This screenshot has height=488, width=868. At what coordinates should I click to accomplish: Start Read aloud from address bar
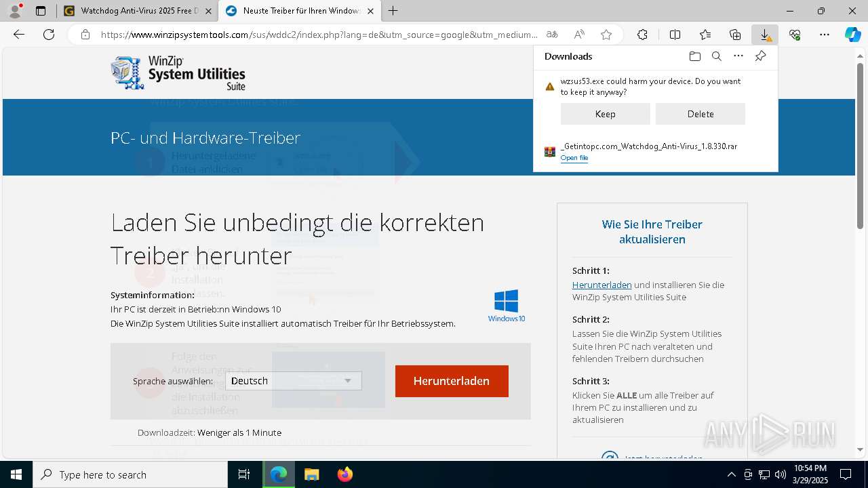point(579,35)
